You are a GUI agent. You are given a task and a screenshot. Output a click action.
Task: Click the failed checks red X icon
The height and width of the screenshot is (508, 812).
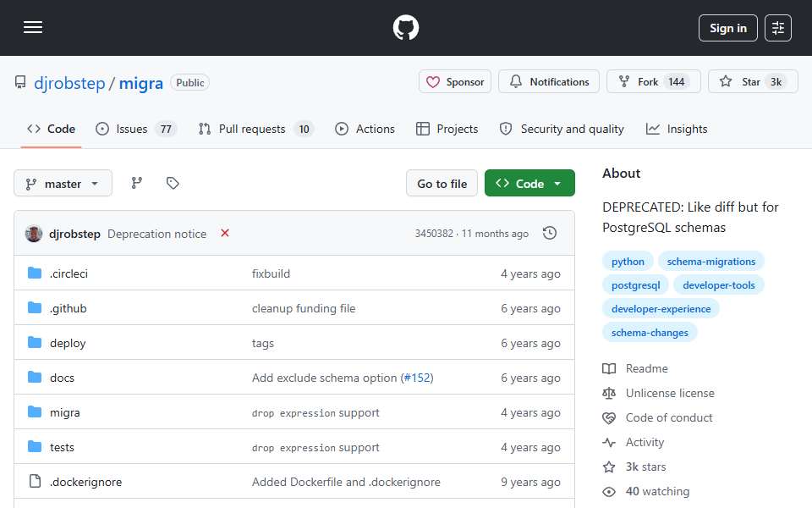pyautogui.click(x=225, y=233)
